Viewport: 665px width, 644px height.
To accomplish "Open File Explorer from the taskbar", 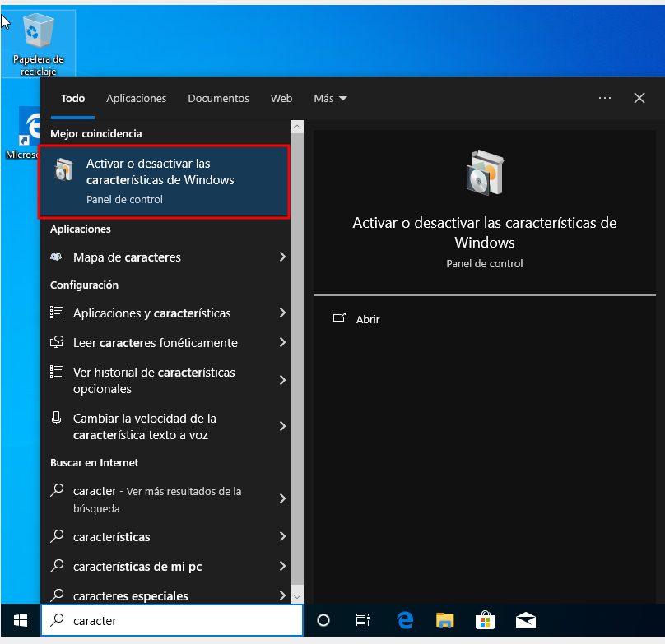I will [444, 620].
